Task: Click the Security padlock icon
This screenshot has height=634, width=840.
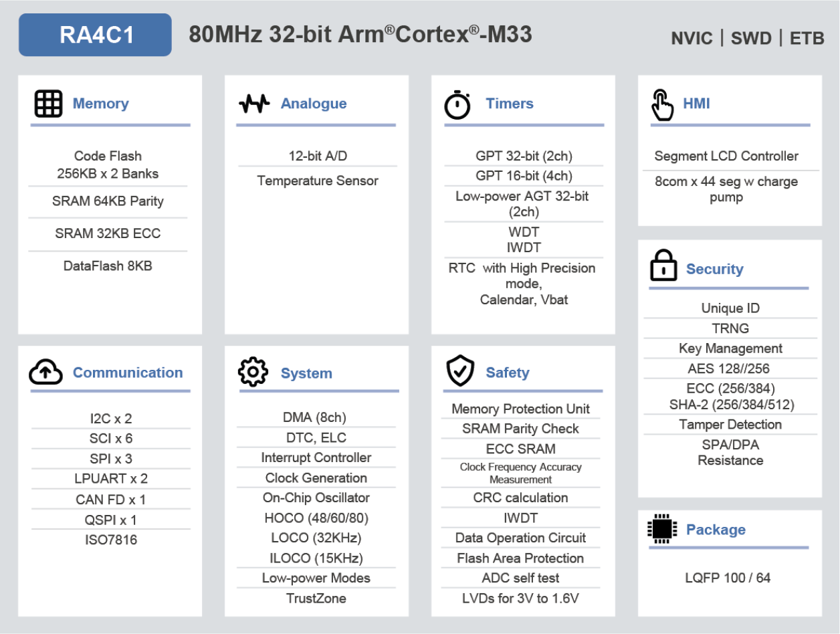Action: [x=663, y=266]
